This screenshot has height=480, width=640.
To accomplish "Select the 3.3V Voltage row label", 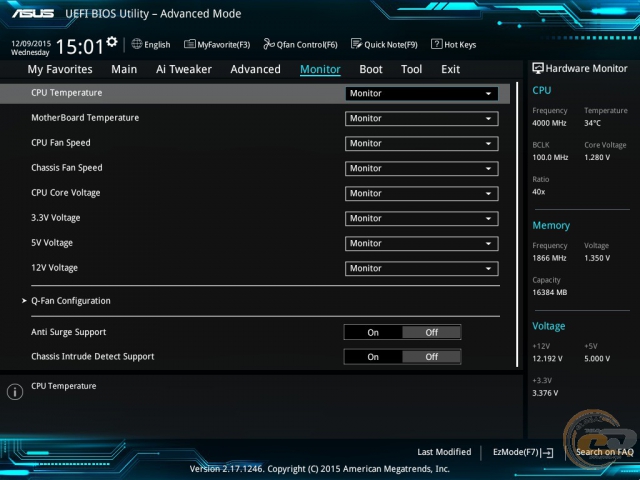I will (56, 218).
